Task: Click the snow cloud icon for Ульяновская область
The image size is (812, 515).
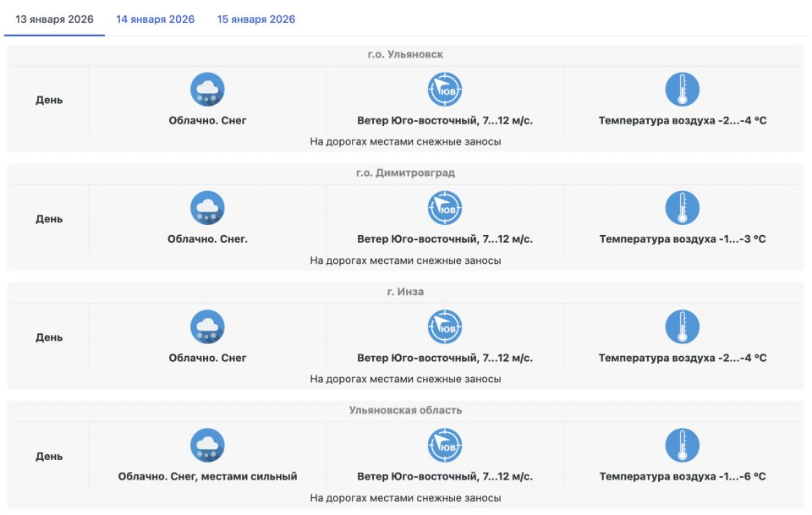Action: 207,446
